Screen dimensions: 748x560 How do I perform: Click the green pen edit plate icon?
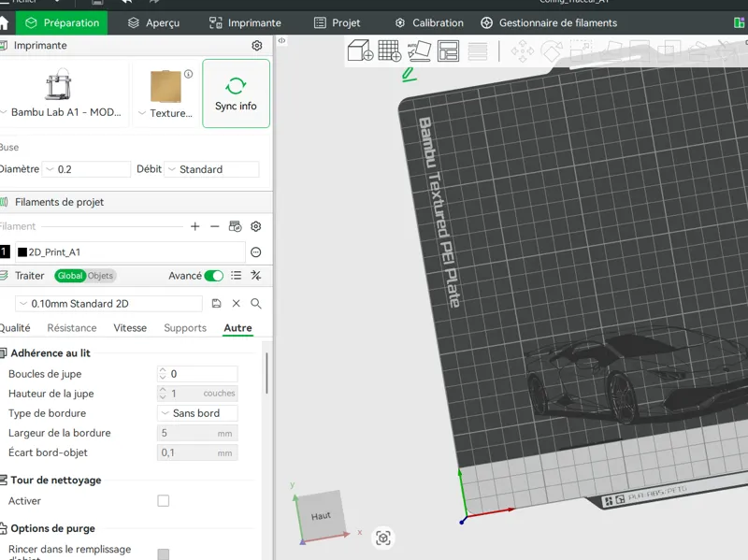(x=409, y=75)
